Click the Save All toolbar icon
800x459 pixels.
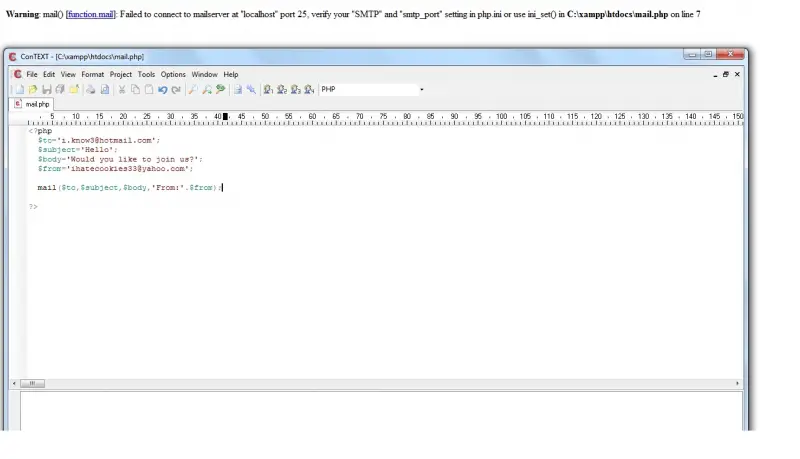pos(60,90)
